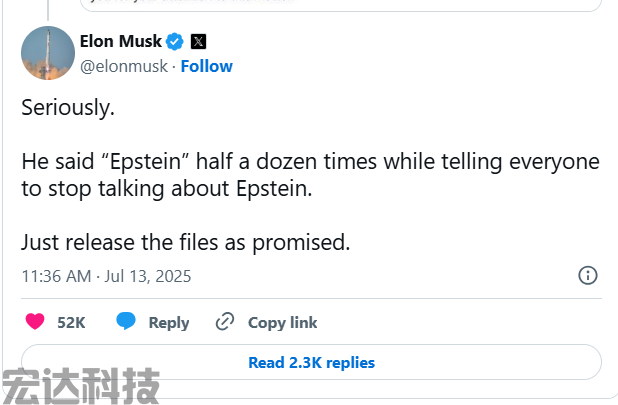618x405 pixels.
Task: Click the blue verified checkmark badge
Action: click(x=175, y=41)
